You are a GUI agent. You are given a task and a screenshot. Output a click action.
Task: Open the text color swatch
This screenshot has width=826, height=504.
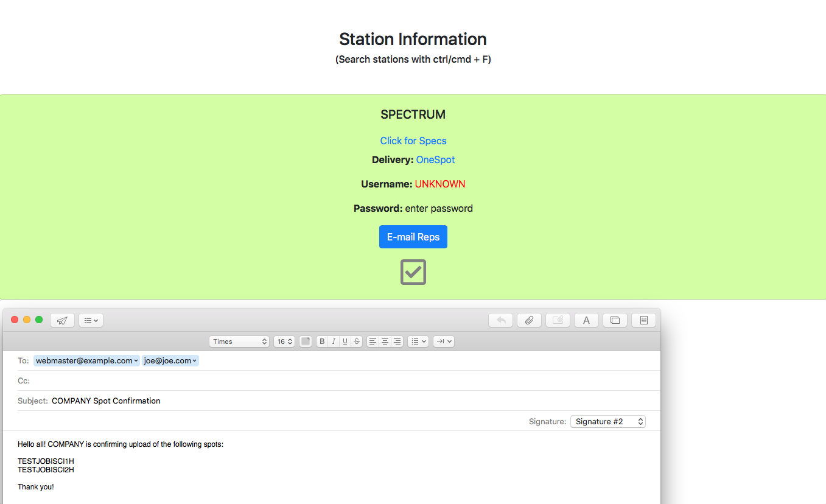coord(306,341)
